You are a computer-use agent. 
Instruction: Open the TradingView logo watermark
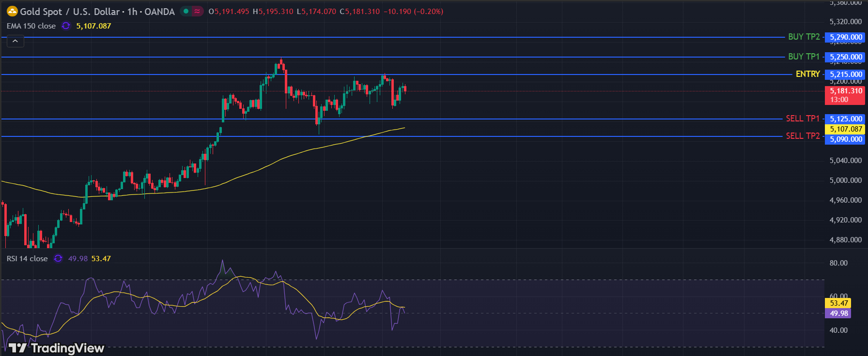[x=56, y=348]
